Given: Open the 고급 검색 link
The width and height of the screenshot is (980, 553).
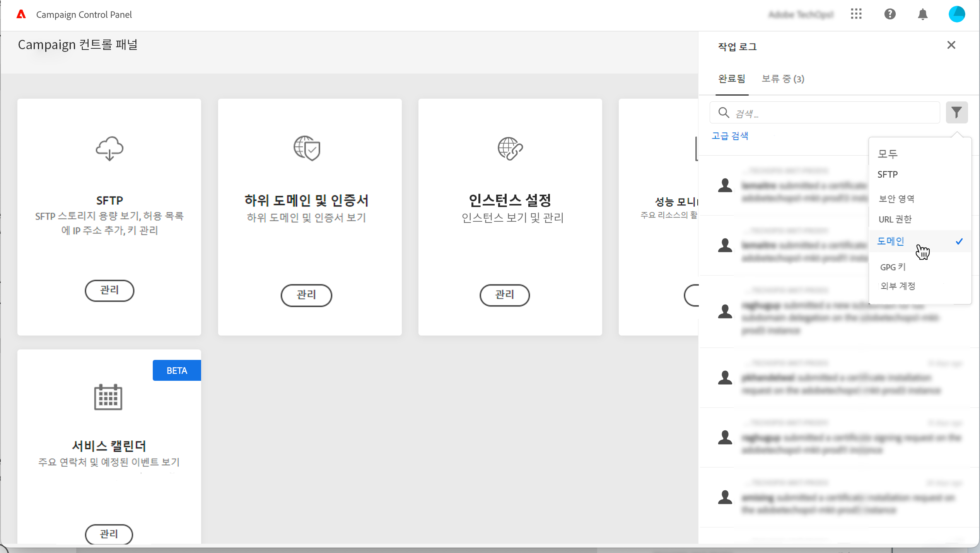Looking at the screenshot, I should coord(730,136).
